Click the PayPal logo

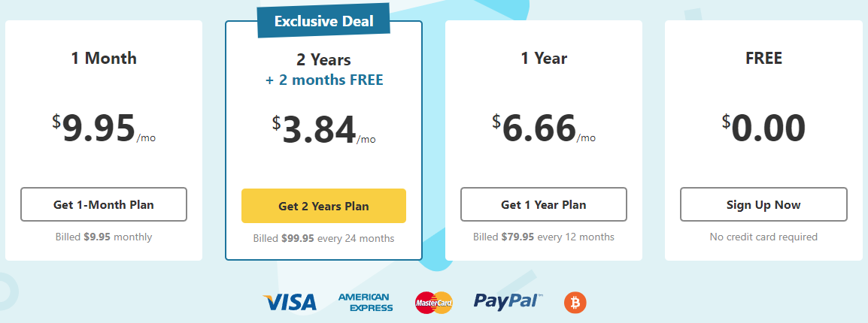tap(508, 301)
